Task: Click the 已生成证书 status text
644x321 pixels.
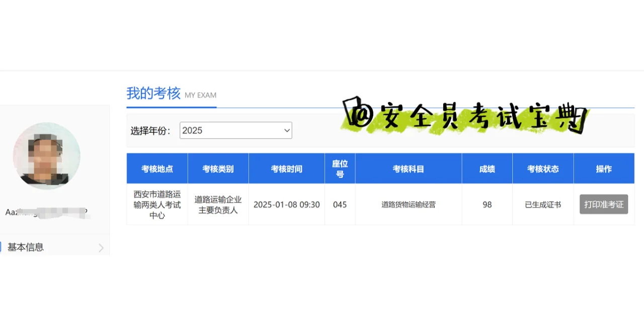Action: tap(543, 204)
